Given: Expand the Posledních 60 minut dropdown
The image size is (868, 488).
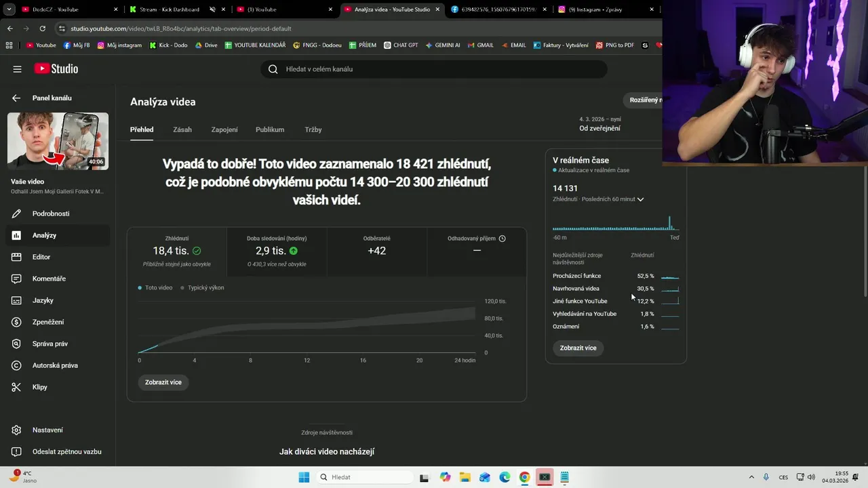Looking at the screenshot, I should pos(640,199).
